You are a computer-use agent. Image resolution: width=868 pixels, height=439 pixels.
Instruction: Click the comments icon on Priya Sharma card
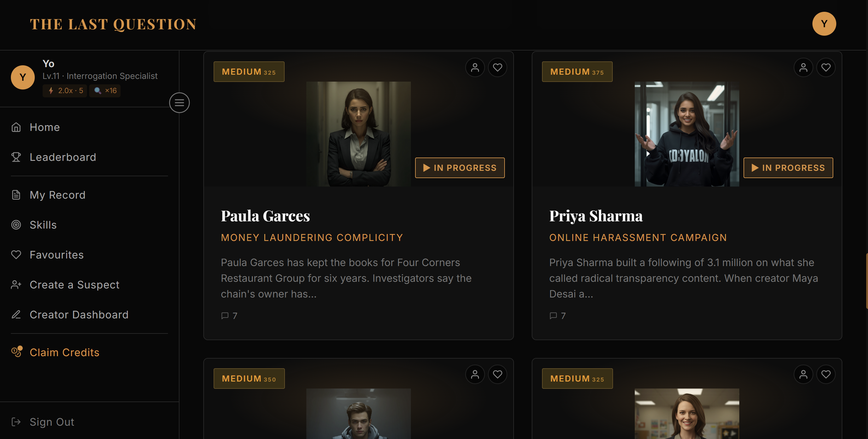tap(553, 316)
